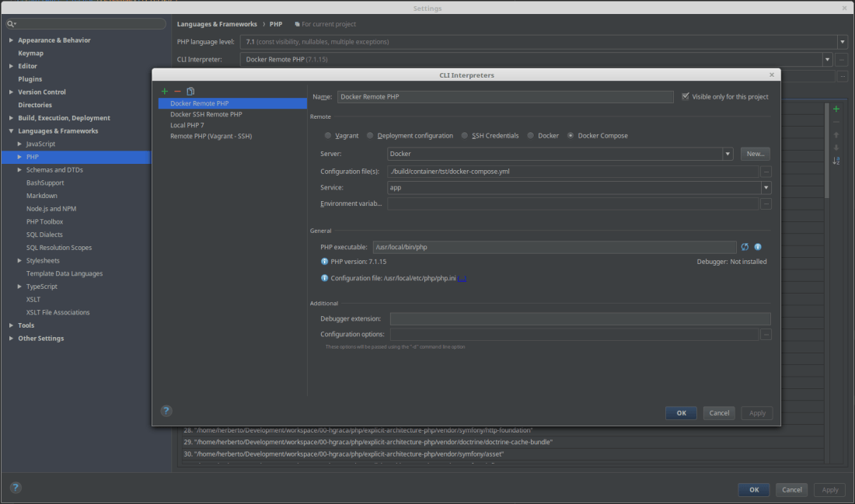The width and height of the screenshot is (855, 504).
Task: Open the php.ini configuration file link
Action: coord(463,278)
